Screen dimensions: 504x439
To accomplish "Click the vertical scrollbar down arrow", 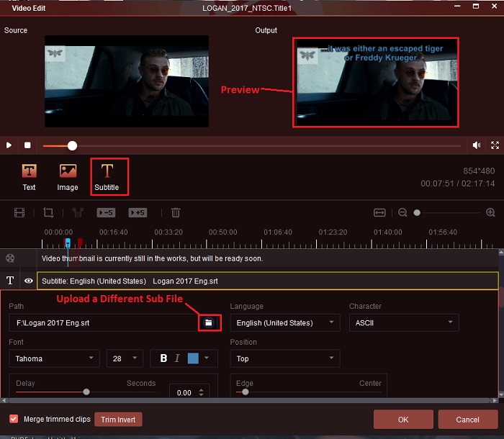I will click(x=501, y=394).
